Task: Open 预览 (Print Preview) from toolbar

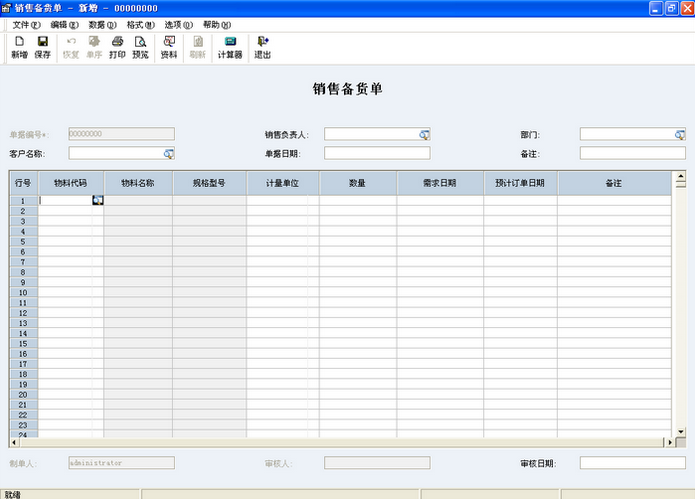Action: [x=140, y=47]
